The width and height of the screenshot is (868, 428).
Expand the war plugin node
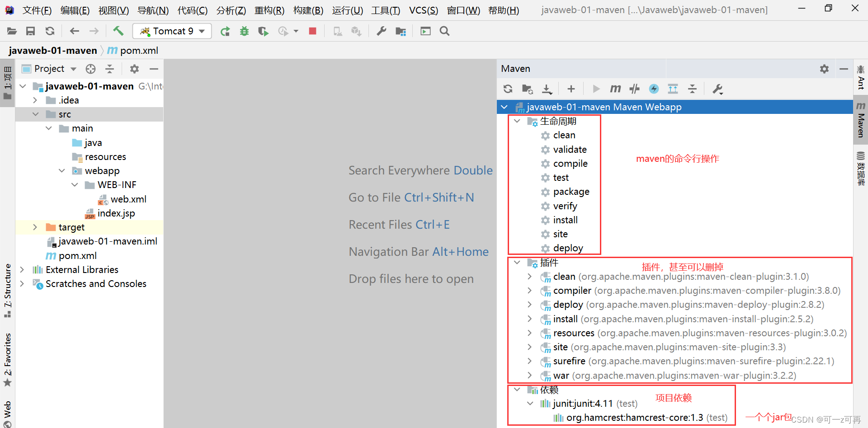pos(529,375)
